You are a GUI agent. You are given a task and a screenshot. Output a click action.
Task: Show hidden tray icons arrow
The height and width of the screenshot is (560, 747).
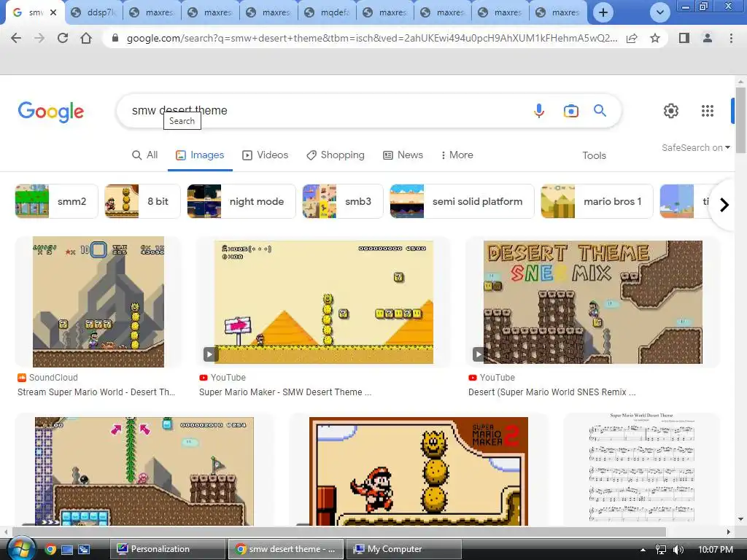pos(643,550)
